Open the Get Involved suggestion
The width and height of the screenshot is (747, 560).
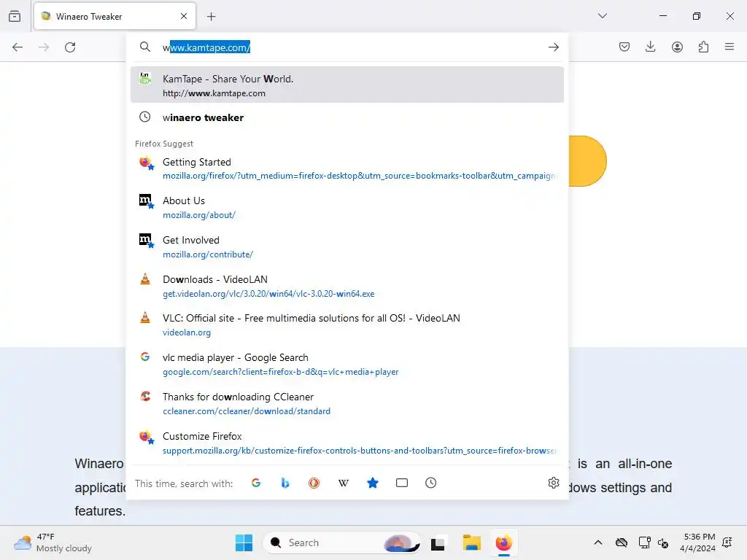[347, 246]
